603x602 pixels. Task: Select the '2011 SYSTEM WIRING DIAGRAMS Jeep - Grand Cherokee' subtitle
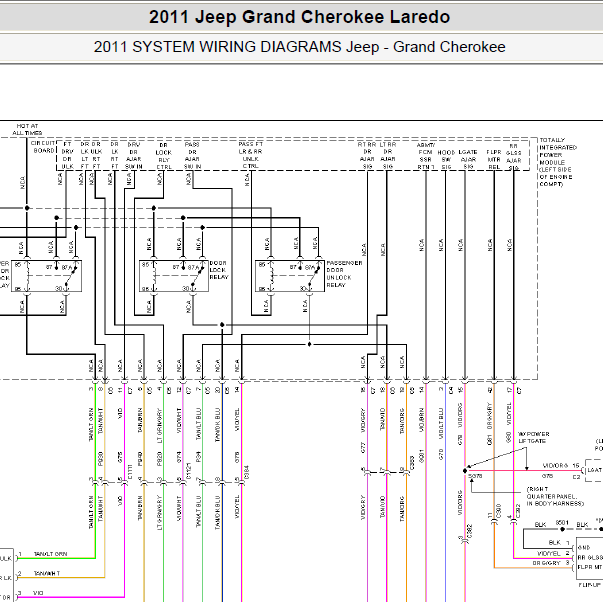coord(299,47)
